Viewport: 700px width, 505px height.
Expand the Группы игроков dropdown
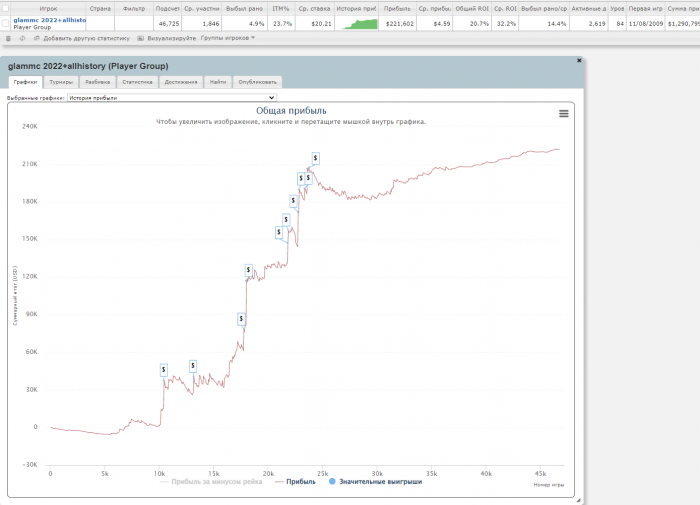point(227,38)
